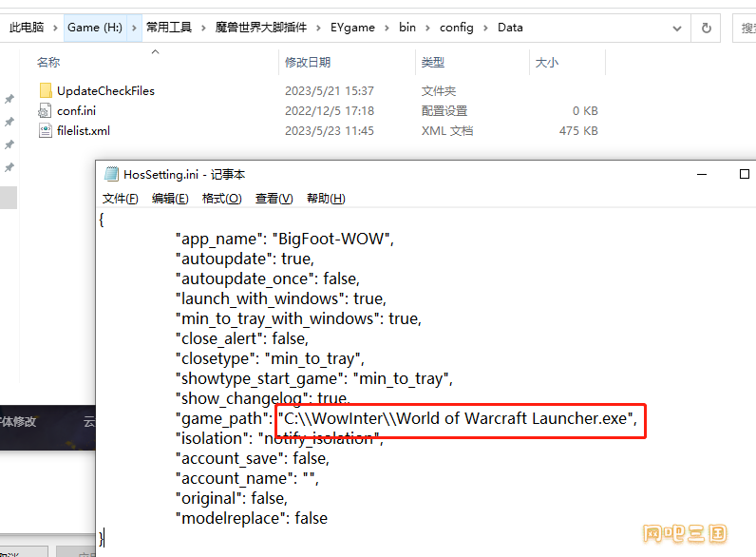Go to Game (H:) in the breadcrumb path

95,28
